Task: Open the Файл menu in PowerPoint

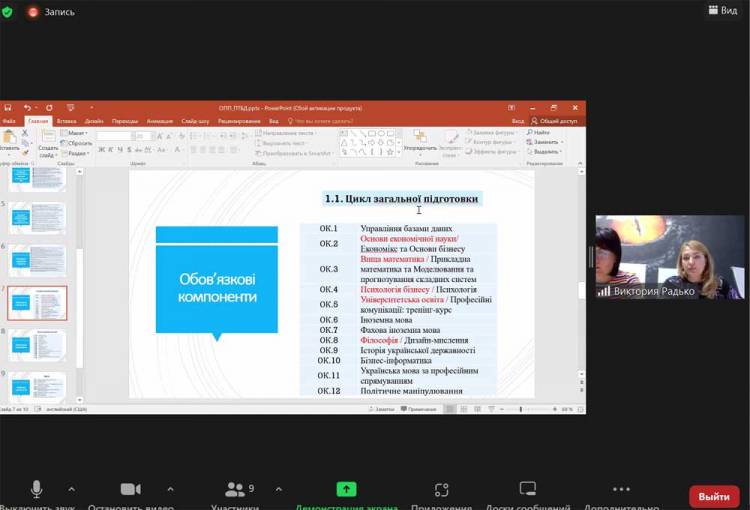Action: pos(9,120)
